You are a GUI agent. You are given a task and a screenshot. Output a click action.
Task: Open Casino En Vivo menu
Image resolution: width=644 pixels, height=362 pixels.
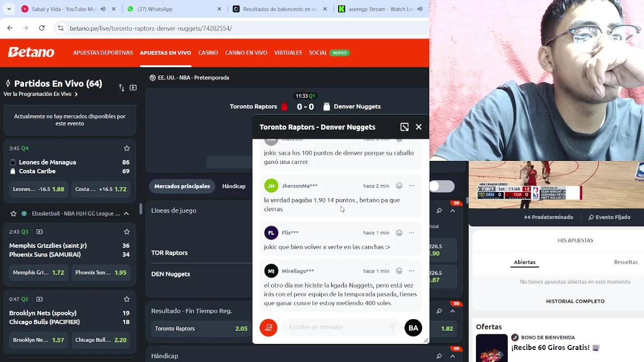click(246, 53)
